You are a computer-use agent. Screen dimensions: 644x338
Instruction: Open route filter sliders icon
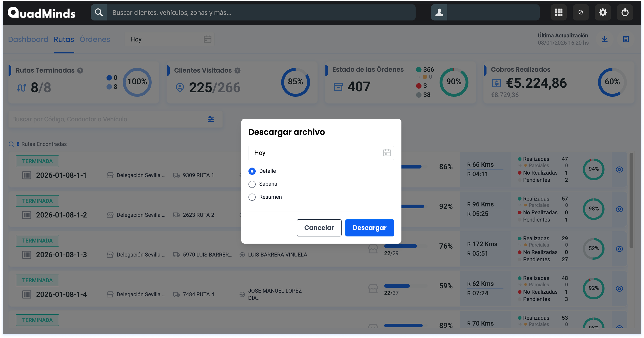pyautogui.click(x=211, y=119)
